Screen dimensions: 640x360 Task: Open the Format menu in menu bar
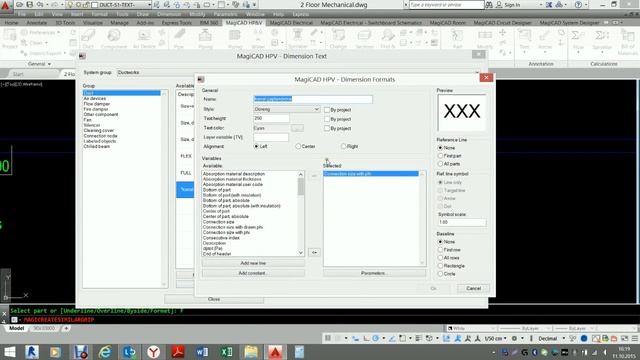coord(99,14)
